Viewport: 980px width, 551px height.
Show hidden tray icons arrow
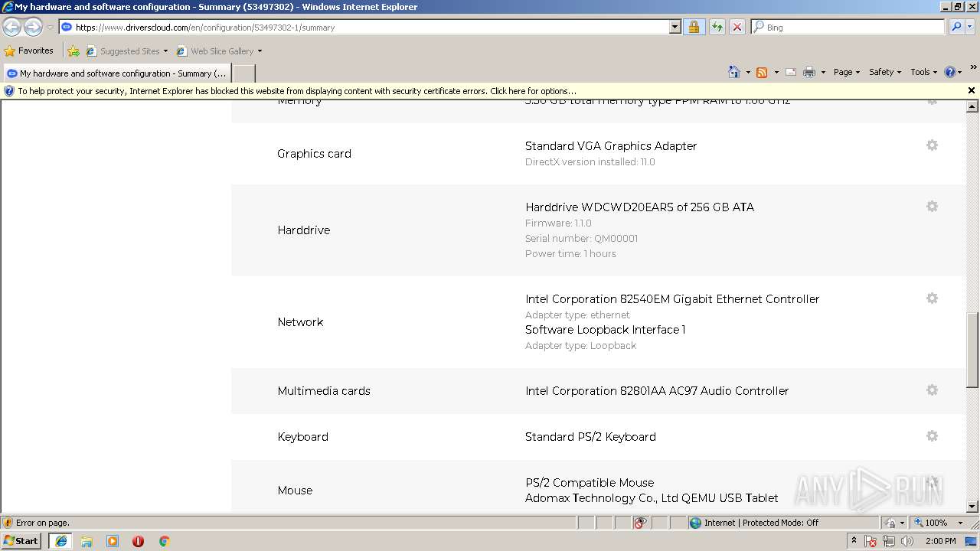(854, 541)
